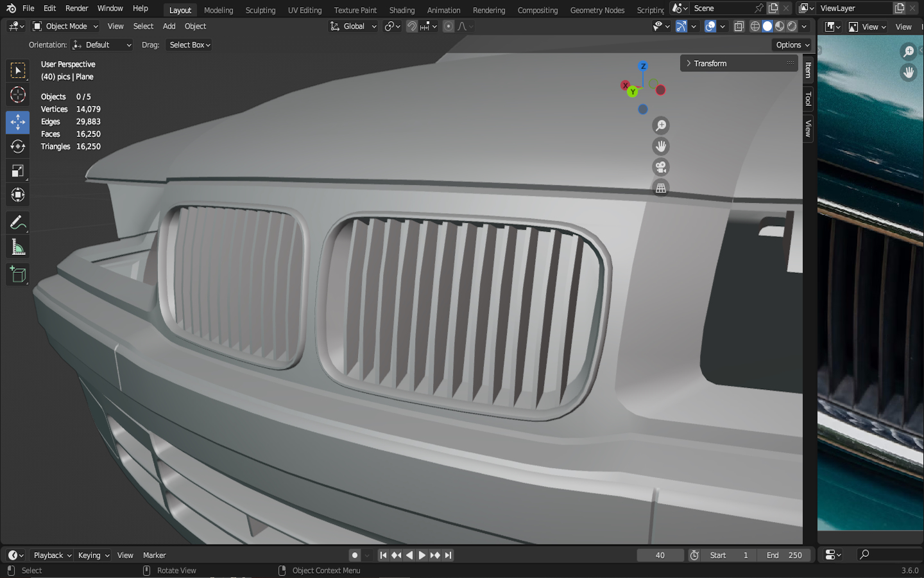
Task: Jump to timeline end frame
Action: click(449, 556)
